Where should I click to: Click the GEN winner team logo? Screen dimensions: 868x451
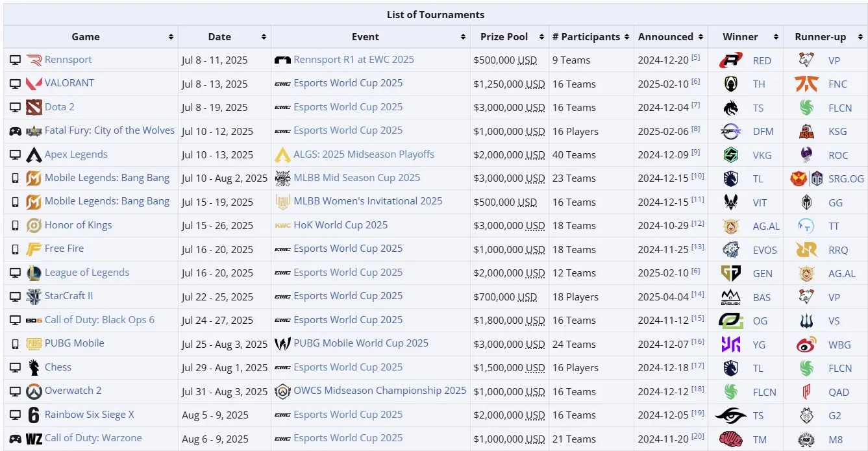pyautogui.click(x=732, y=273)
